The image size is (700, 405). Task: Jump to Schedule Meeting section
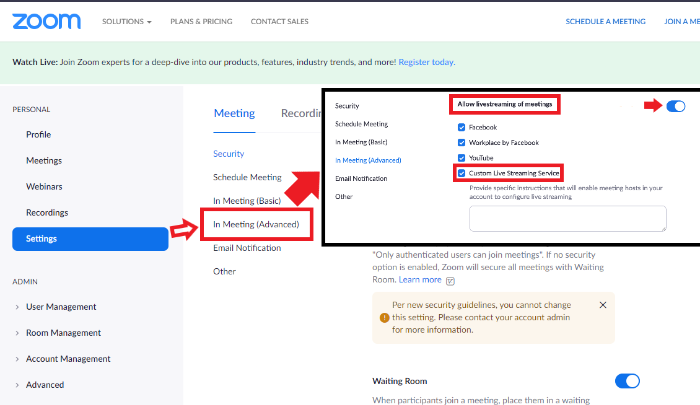coord(247,177)
